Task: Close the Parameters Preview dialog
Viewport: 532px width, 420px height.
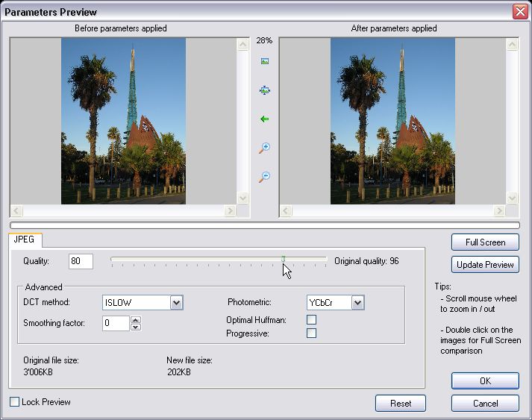Action: (521, 11)
